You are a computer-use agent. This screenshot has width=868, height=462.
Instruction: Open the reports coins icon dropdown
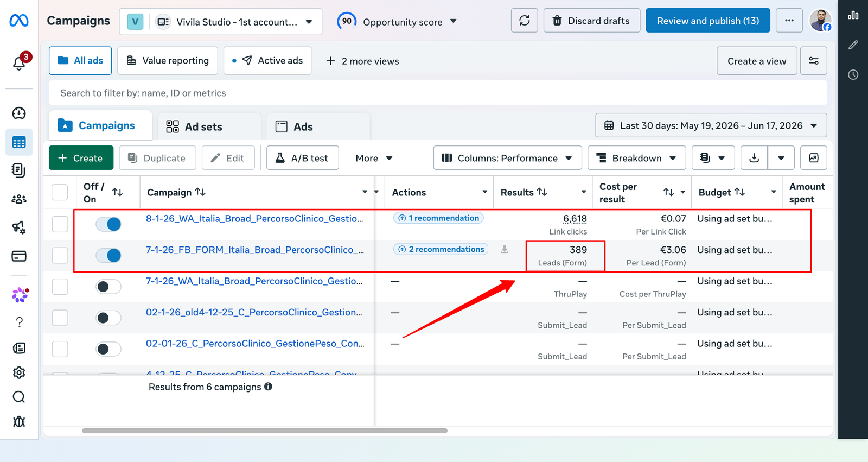click(x=713, y=158)
